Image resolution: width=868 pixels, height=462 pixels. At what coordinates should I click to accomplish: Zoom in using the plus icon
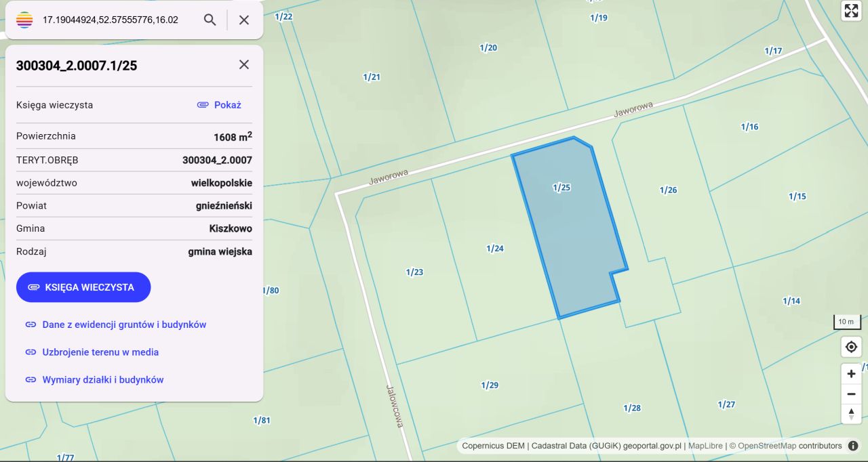[851, 373]
